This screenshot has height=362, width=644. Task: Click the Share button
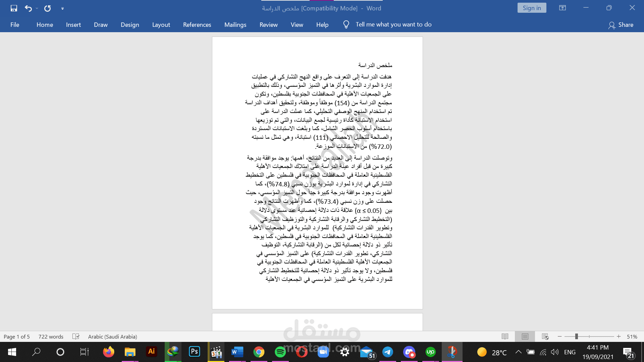coord(621,25)
